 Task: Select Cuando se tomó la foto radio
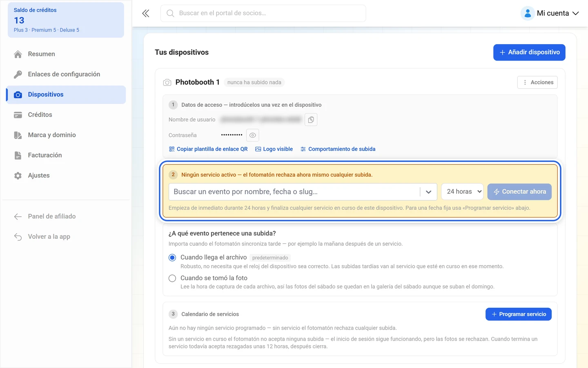(172, 278)
